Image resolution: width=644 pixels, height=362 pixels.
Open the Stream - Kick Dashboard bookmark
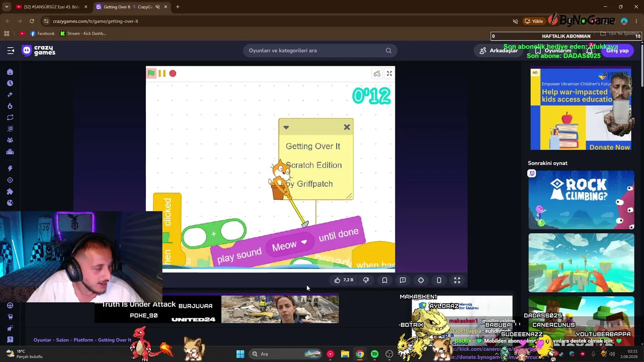83,34
